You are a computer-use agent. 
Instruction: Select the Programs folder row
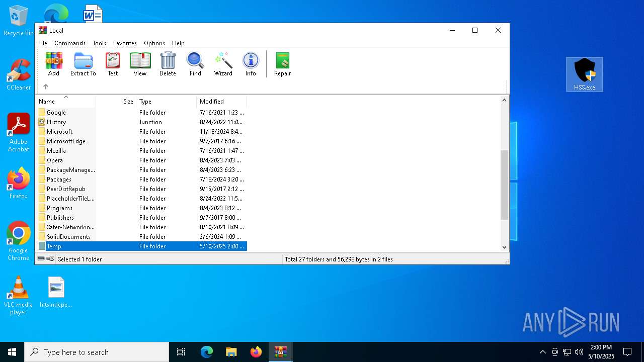coord(141,208)
